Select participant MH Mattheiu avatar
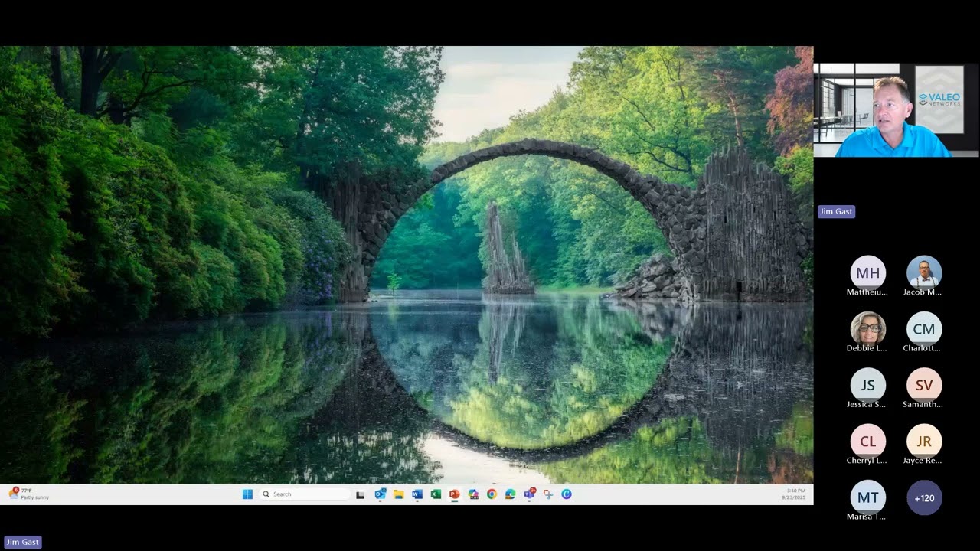 click(x=867, y=273)
